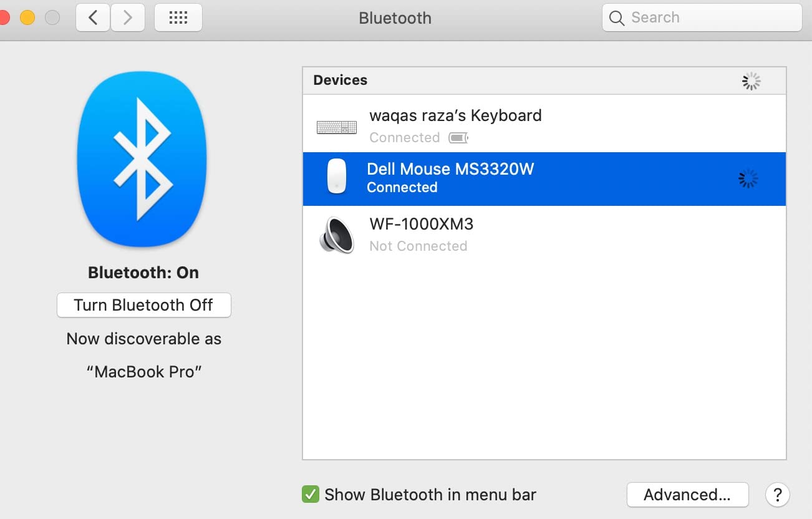Click the Dell Mouse Connected status text

[x=402, y=187]
